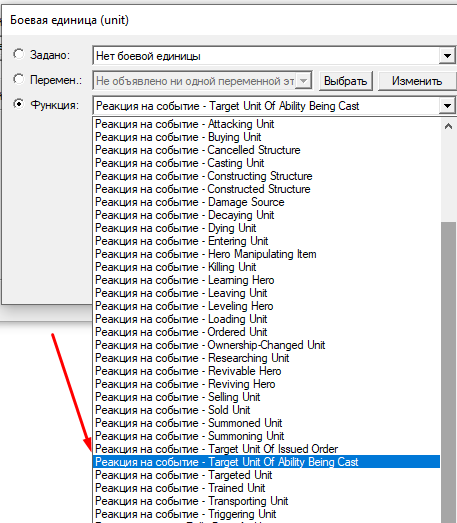Viewport: 457px width, 523px height.
Task: Choose Constructing Structure from list
Action: (x=266, y=176)
